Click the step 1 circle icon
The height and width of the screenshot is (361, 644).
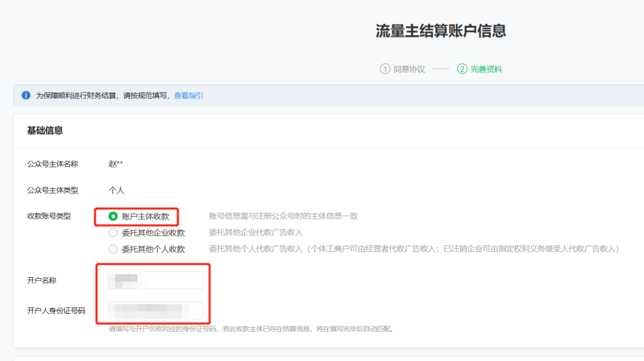385,69
